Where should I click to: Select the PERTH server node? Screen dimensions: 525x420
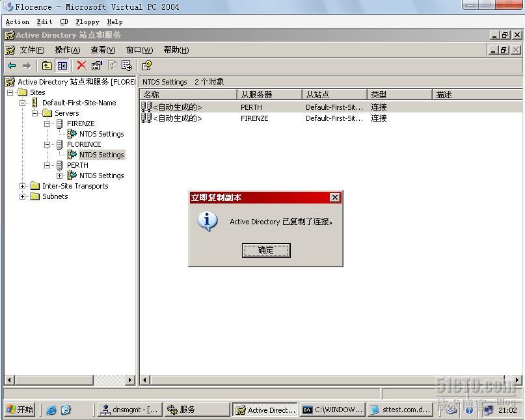(x=77, y=165)
